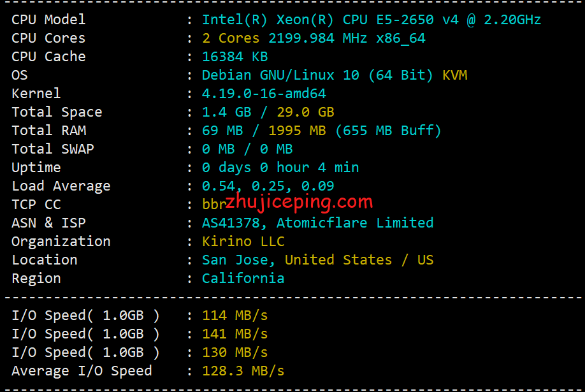This screenshot has width=585, height=392.
Task: Select the Kirino LLC organization name
Action: (243, 241)
